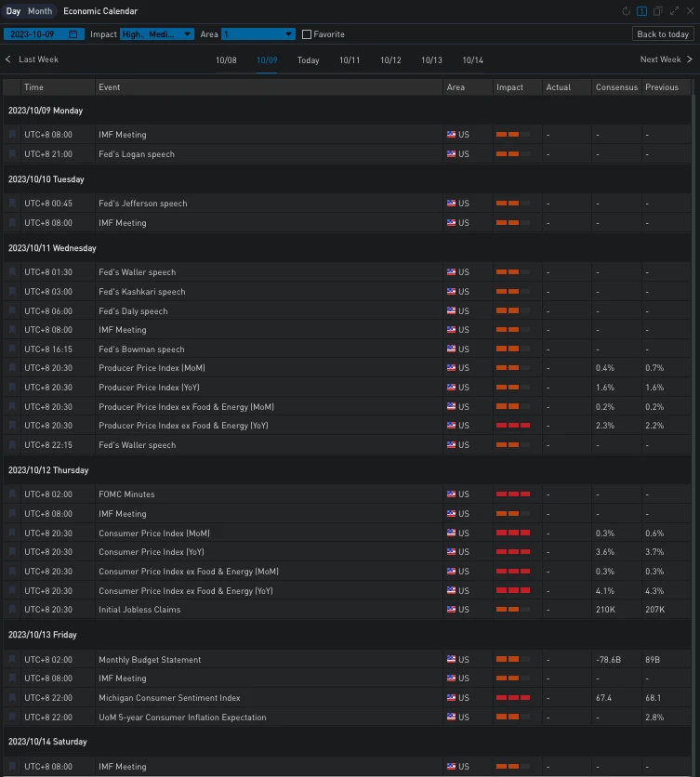This screenshot has width=700, height=777.
Task: Refresh the economic calendar data
Action: pyautogui.click(x=627, y=11)
